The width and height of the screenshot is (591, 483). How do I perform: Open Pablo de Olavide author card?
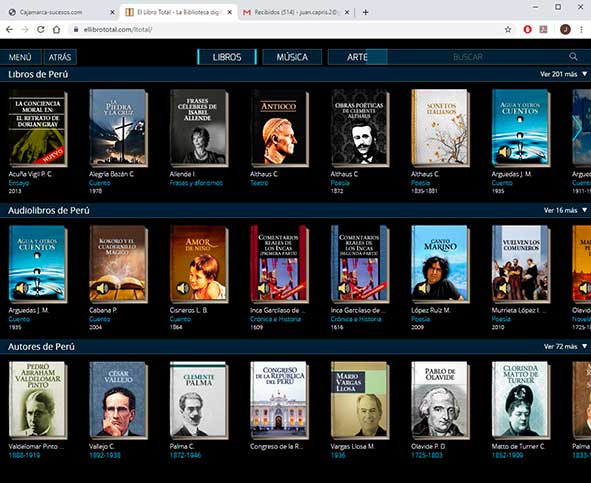(x=441, y=400)
